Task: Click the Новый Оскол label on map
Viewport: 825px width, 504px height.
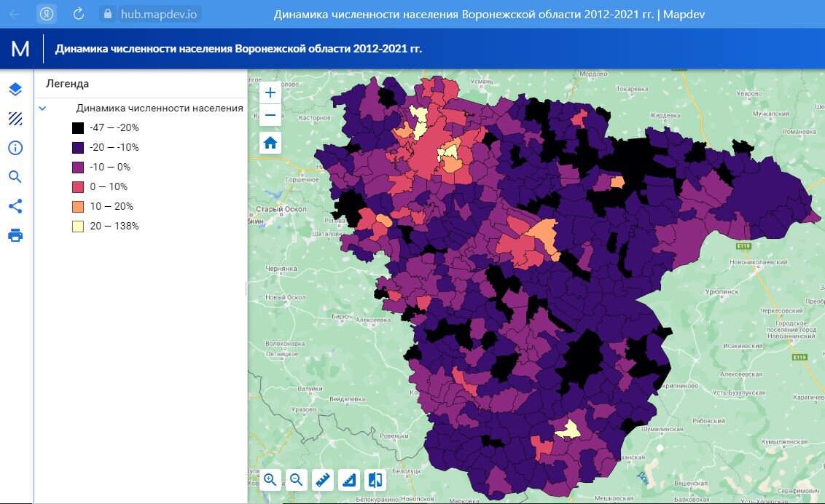Action: (285, 297)
